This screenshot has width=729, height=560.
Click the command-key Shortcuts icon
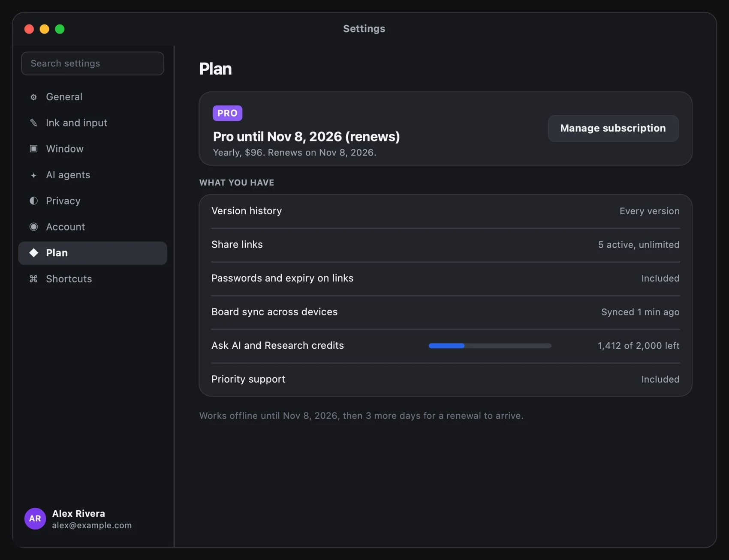33,279
